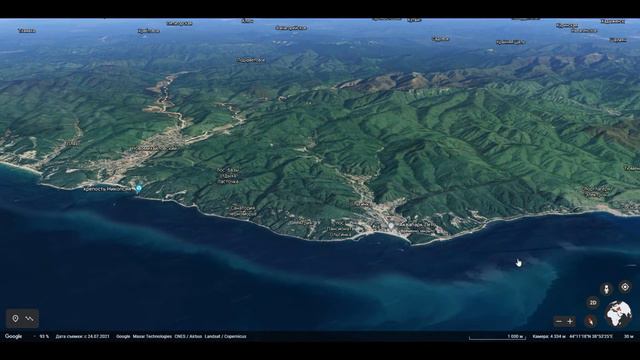The height and width of the screenshot is (360, 640).
Task: Pick up the Street View pegman
Action: click(x=607, y=289)
